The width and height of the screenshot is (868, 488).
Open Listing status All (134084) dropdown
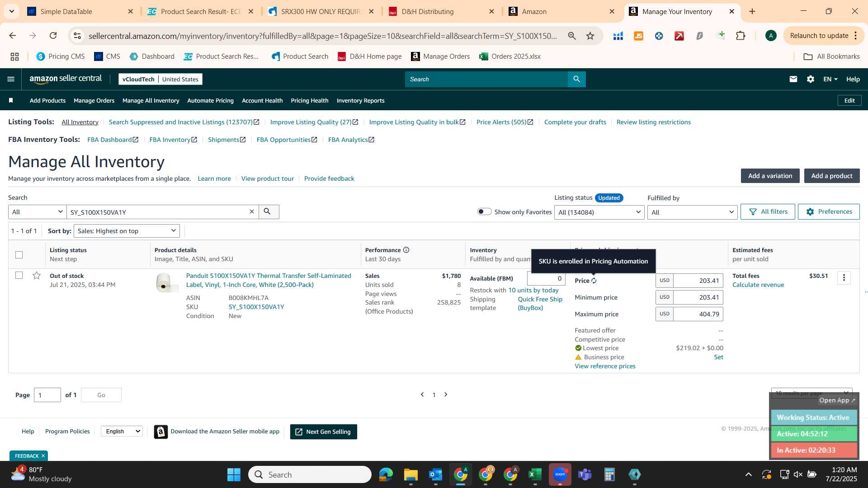click(x=599, y=212)
